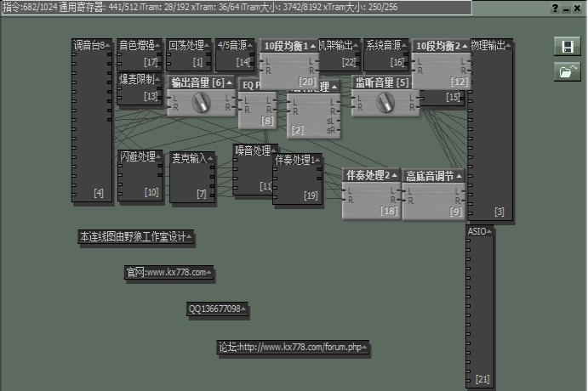Select the 爆麦限制 module block

click(139, 89)
